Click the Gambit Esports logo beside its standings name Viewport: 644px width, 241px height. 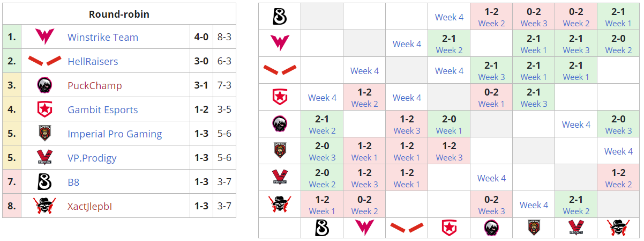coord(44,109)
